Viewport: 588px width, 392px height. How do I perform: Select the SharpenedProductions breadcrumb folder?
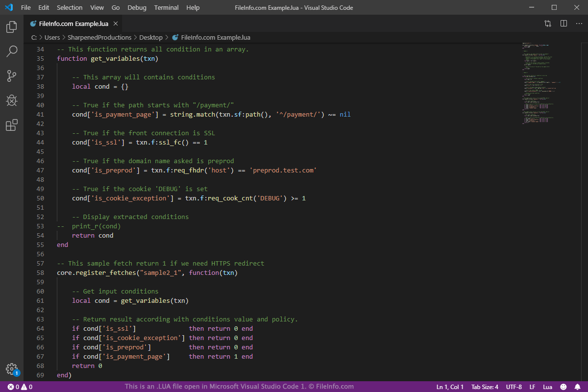pos(99,37)
